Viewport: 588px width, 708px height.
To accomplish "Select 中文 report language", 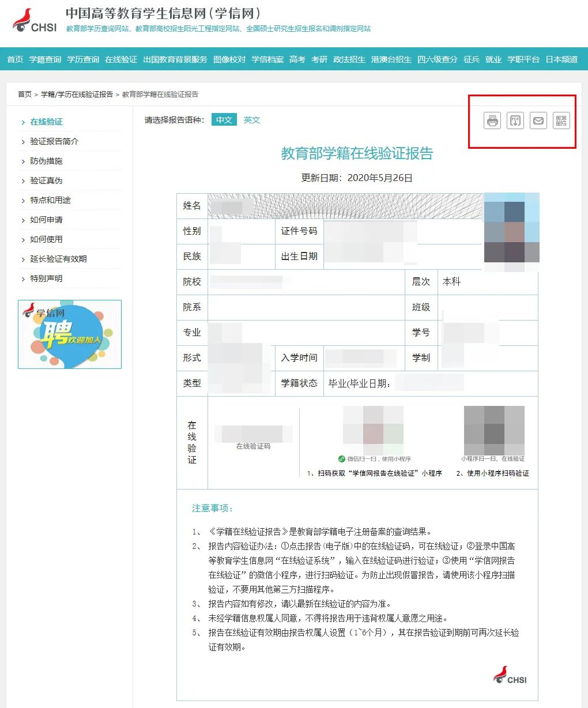I will point(224,120).
